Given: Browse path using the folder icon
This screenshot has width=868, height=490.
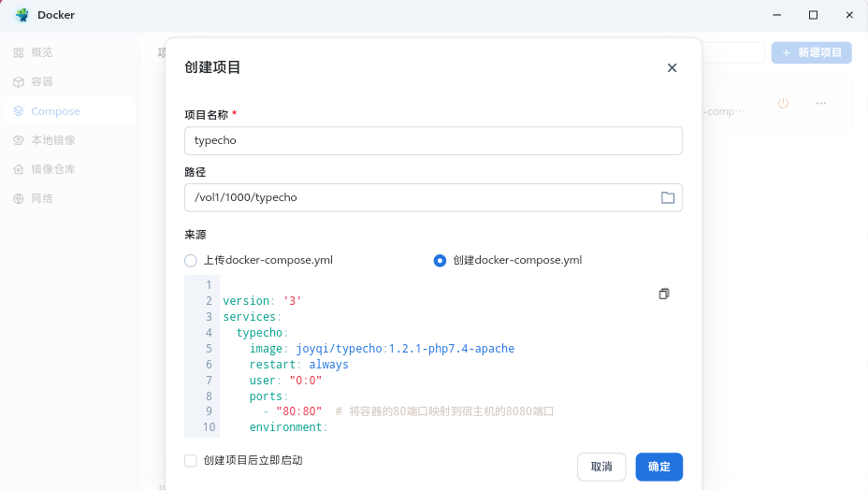Looking at the screenshot, I should [x=668, y=197].
